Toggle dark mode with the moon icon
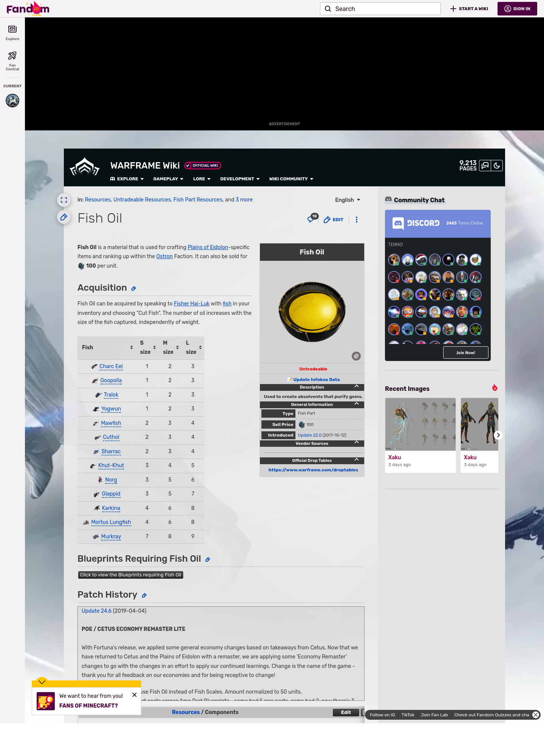 coord(497,166)
